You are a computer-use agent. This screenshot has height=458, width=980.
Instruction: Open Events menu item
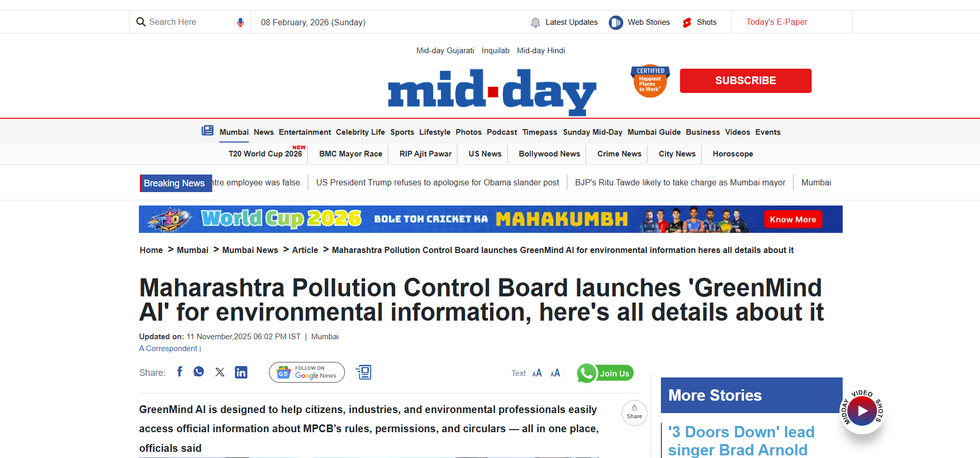(x=768, y=132)
